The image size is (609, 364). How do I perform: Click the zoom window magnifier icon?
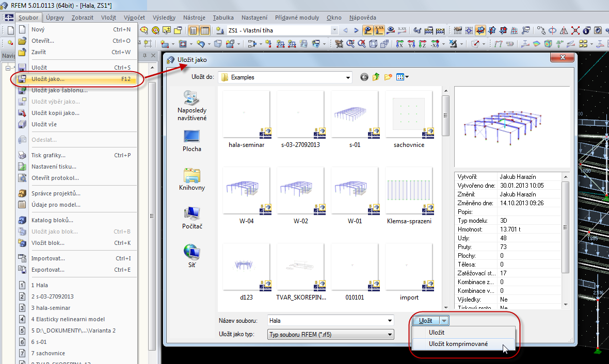[x=350, y=44]
